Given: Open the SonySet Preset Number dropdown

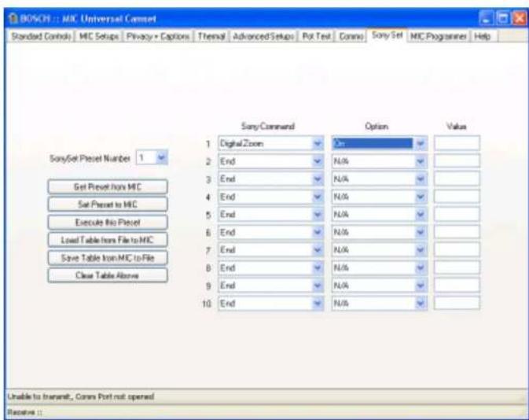Looking at the screenshot, I should (152, 157).
